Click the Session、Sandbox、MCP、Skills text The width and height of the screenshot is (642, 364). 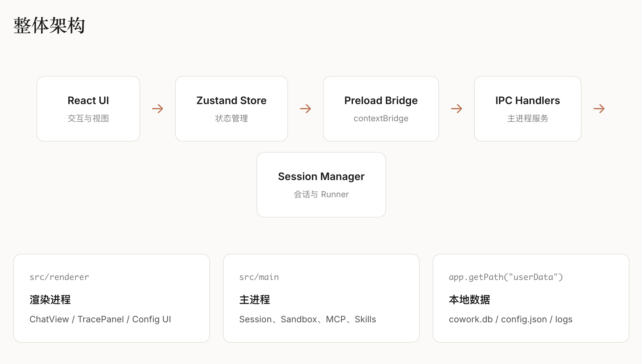point(307,319)
